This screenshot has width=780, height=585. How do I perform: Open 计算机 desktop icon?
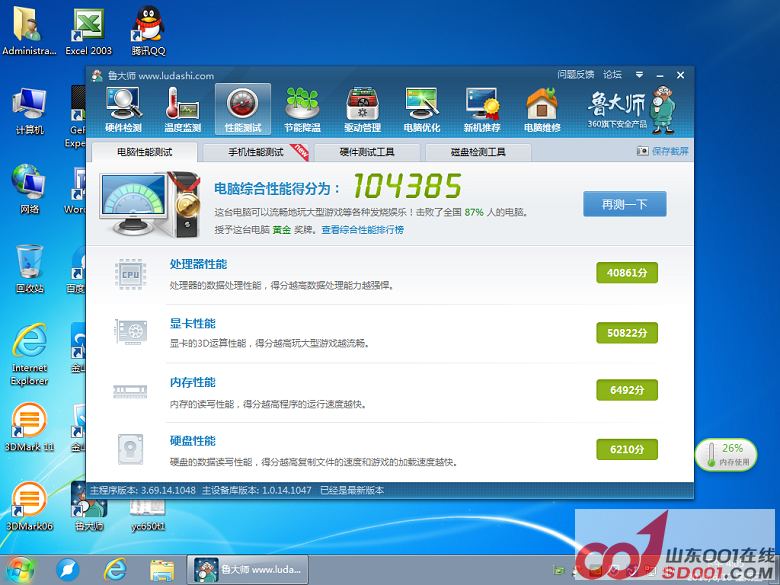29,110
